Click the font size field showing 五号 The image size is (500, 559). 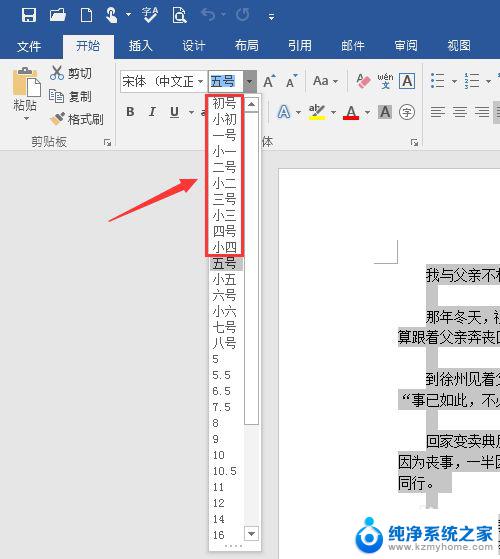click(226, 82)
